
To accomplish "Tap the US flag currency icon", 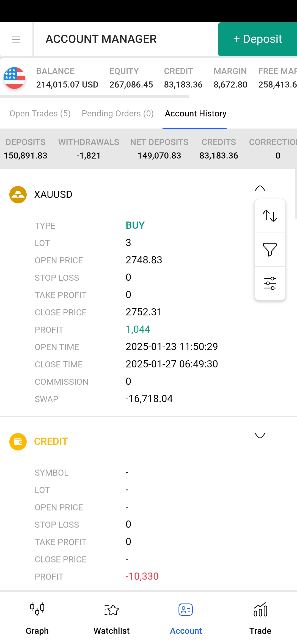I will (14, 78).
